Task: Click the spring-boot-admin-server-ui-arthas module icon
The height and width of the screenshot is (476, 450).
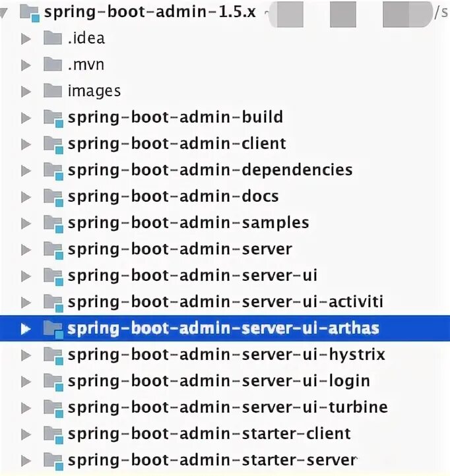Action: 53,329
